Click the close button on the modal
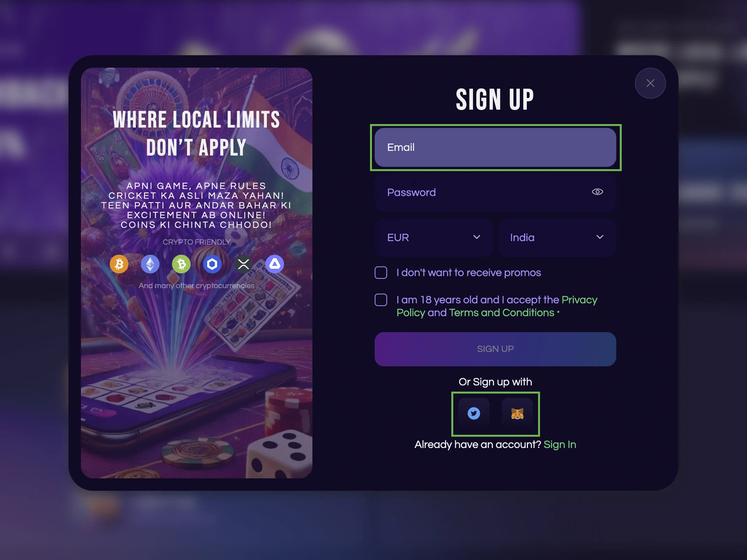Screen dimensions: 747x560 [x=650, y=82]
